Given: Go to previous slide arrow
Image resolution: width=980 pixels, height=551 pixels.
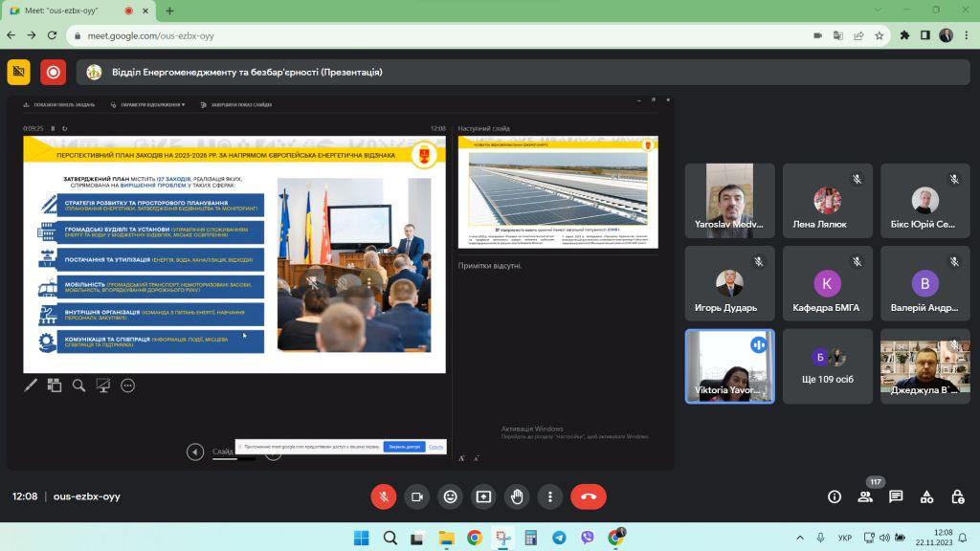Looking at the screenshot, I should tap(195, 452).
